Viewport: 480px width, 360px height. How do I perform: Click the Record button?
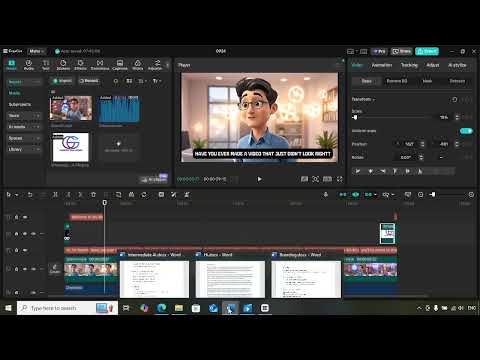[89, 81]
